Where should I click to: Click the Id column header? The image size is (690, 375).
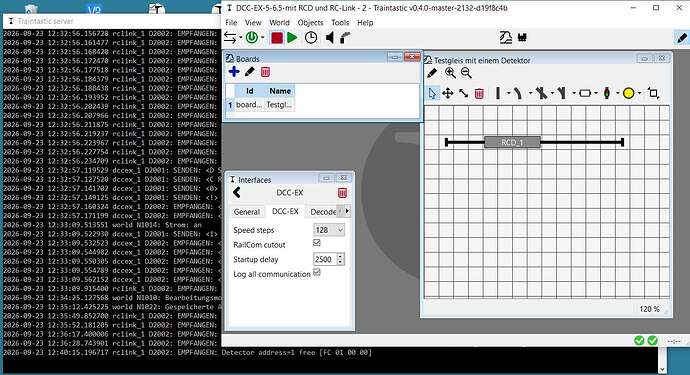250,91
